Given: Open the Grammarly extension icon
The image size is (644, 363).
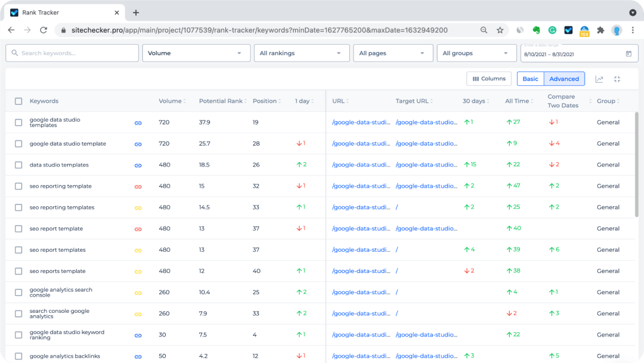Looking at the screenshot, I should click(553, 30).
